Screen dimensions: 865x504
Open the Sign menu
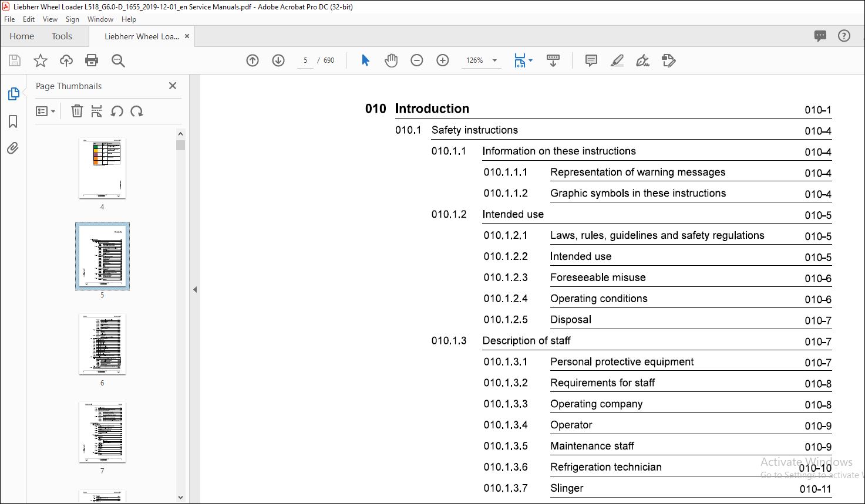(72, 19)
